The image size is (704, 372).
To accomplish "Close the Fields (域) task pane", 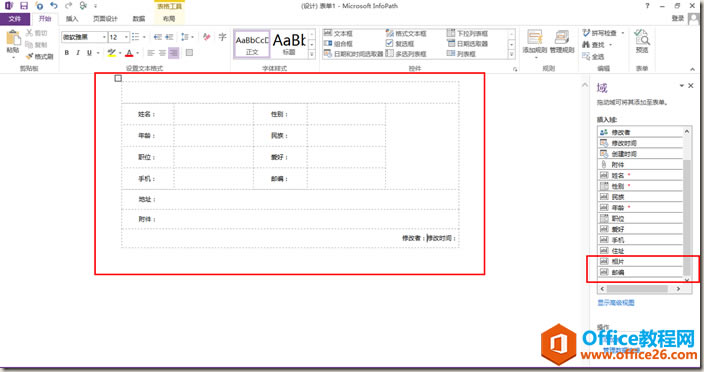I will point(691,85).
